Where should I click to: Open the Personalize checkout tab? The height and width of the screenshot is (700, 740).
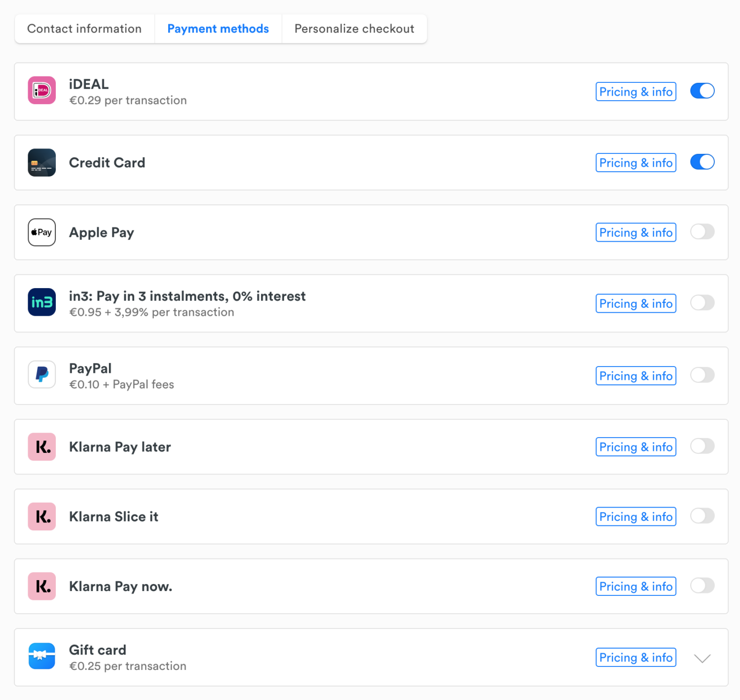click(x=354, y=29)
